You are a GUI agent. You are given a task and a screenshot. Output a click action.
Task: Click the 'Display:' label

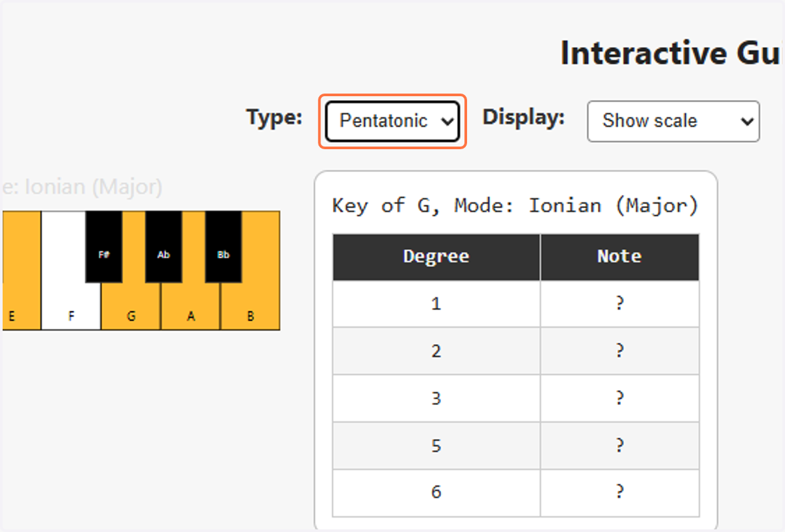523,118
